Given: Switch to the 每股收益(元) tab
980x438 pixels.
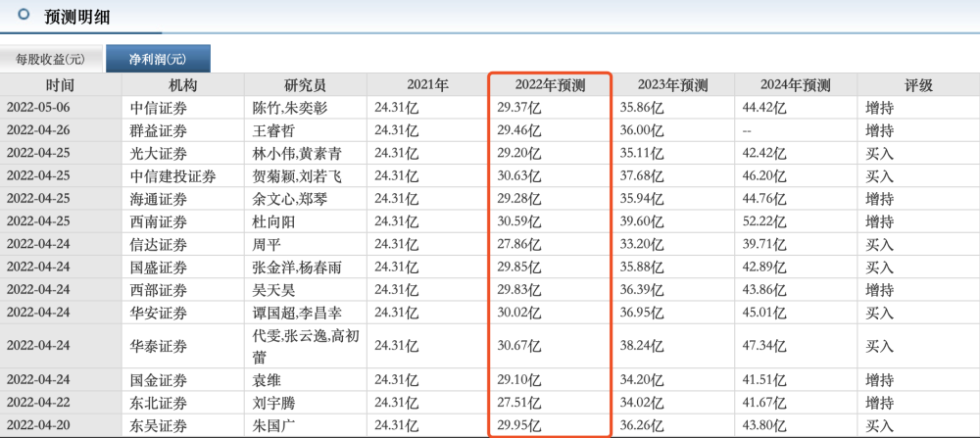Looking at the screenshot, I should tap(50, 60).
